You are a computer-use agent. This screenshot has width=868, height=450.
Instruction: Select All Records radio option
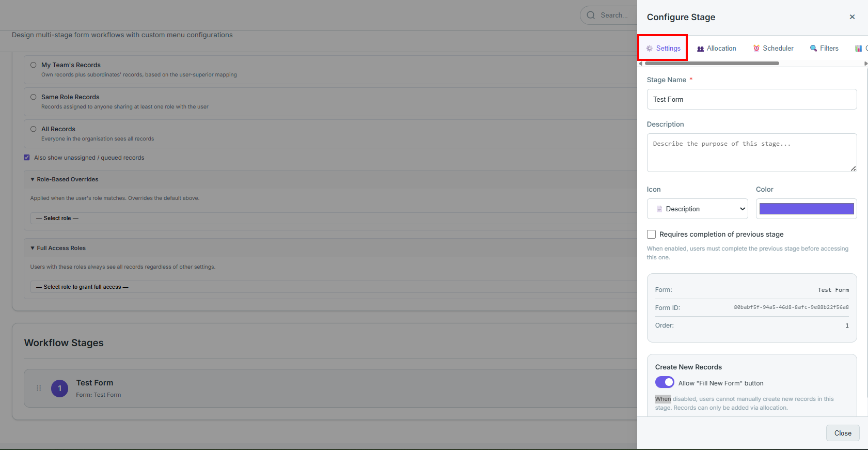[34, 129]
